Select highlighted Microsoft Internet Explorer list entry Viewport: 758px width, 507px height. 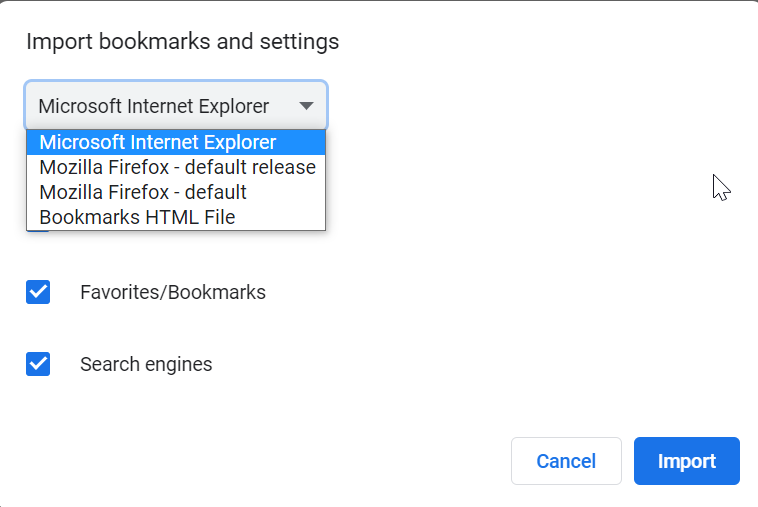(158, 142)
